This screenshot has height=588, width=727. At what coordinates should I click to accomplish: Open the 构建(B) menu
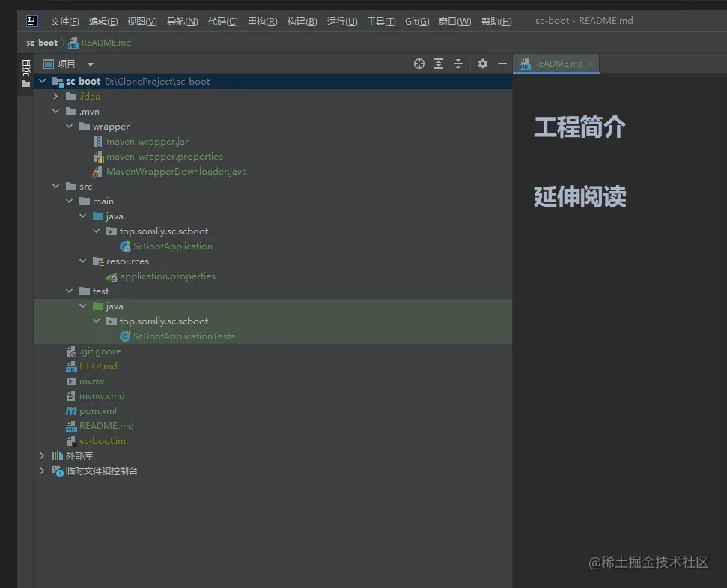(302, 21)
